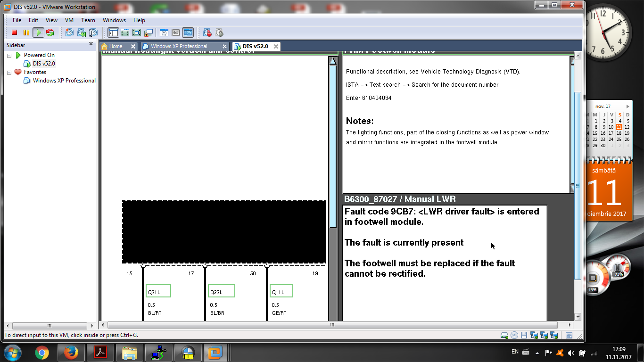644x362 pixels.
Task: Open the Help menu
Action: [139, 20]
